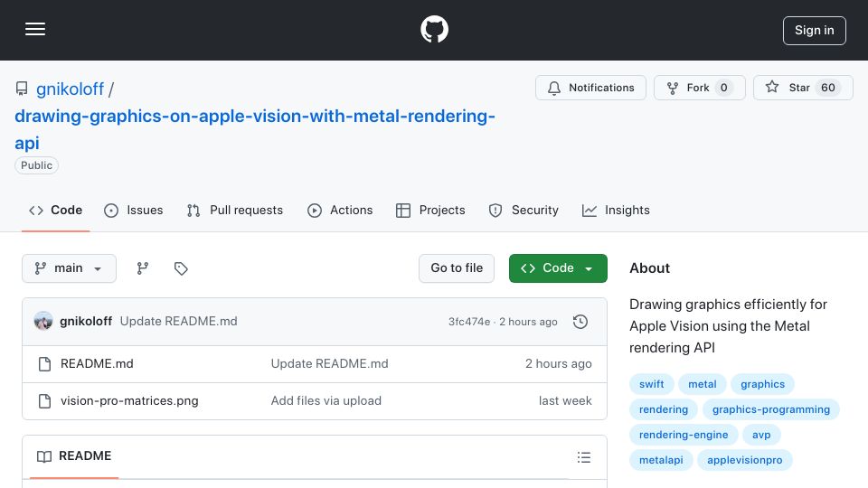Fork this repository
Screen dimensions: 868x488
700,88
